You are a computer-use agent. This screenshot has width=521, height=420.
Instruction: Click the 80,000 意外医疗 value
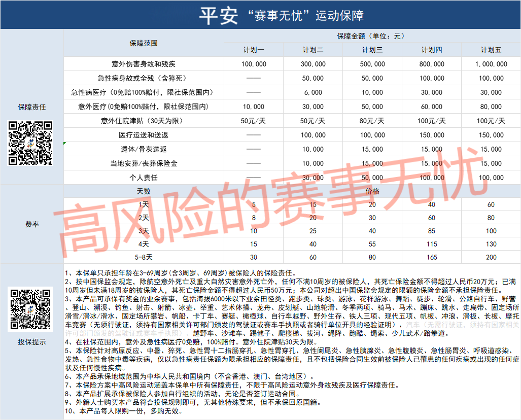pos(491,107)
